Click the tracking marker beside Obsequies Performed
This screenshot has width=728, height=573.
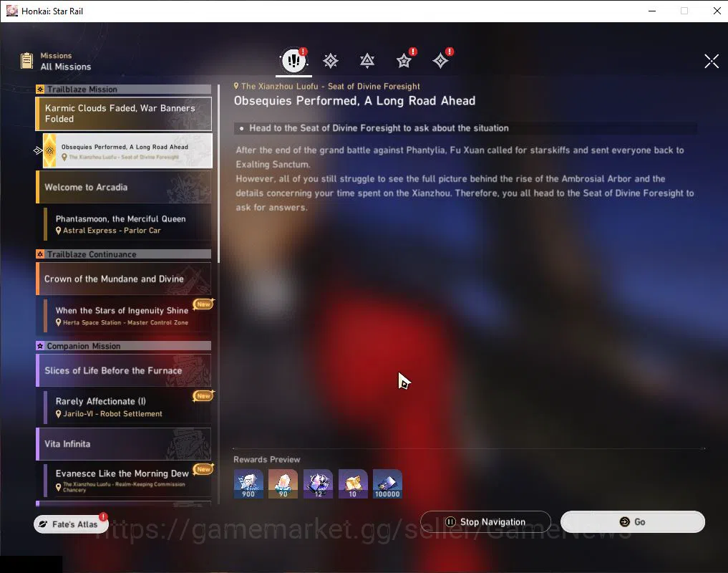click(38, 150)
